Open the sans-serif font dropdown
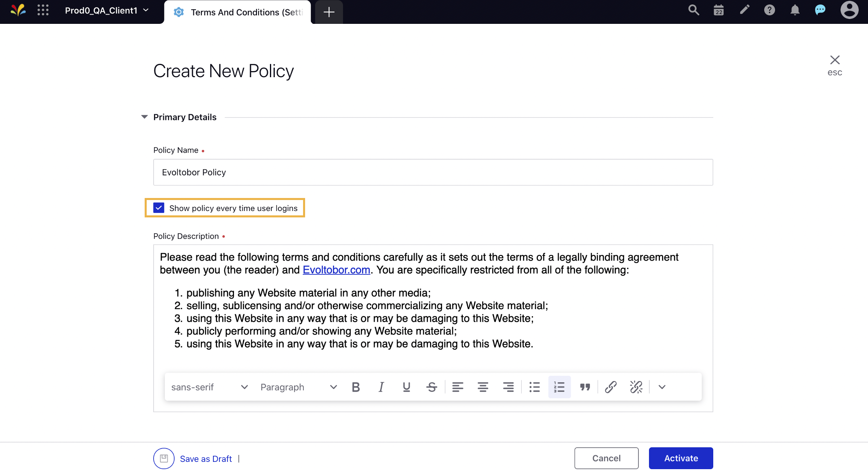The width and height of the screenshot is (868, 476). click(209, 387)
